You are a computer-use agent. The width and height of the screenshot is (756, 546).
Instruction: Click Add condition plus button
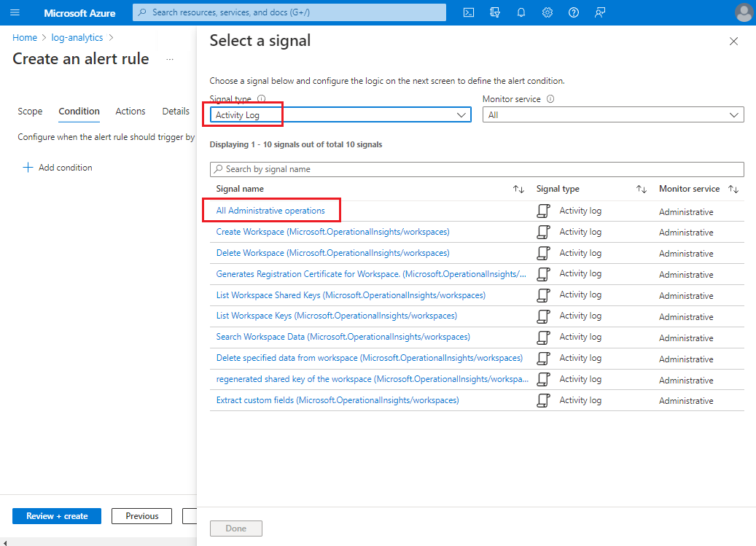click(58, 168)
